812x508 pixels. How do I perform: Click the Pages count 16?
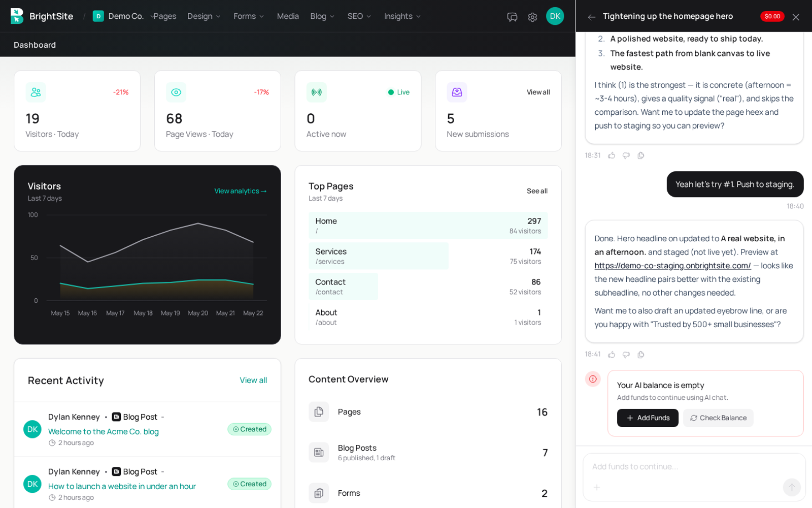click(x=542, y=412)
